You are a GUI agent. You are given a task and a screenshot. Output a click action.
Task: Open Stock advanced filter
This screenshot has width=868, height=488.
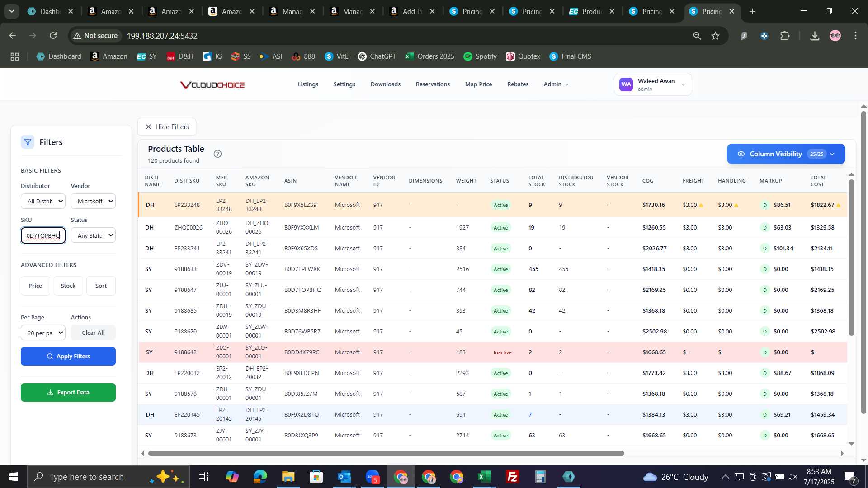[x=68, y=286]
